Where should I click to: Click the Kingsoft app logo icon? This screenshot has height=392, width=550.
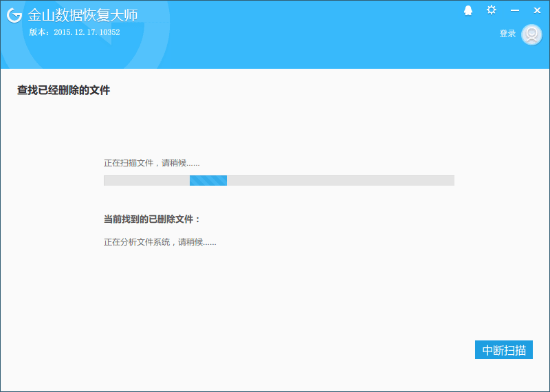tap(14, 16)
